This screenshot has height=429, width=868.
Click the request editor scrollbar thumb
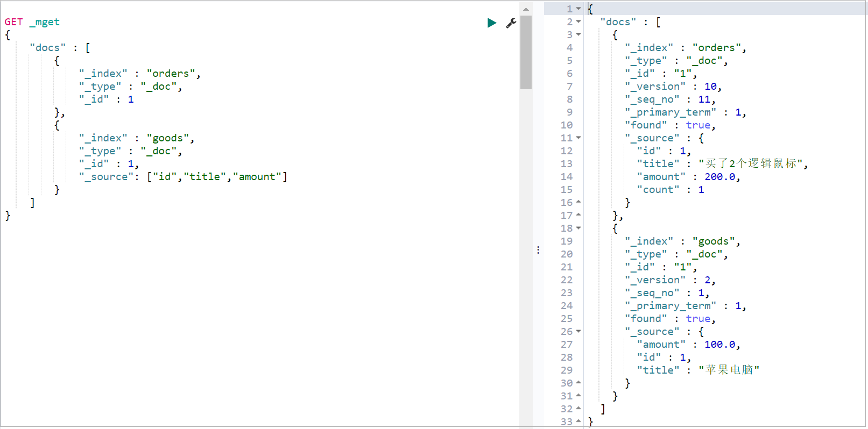pyautogui.click(x=526, y=52)
